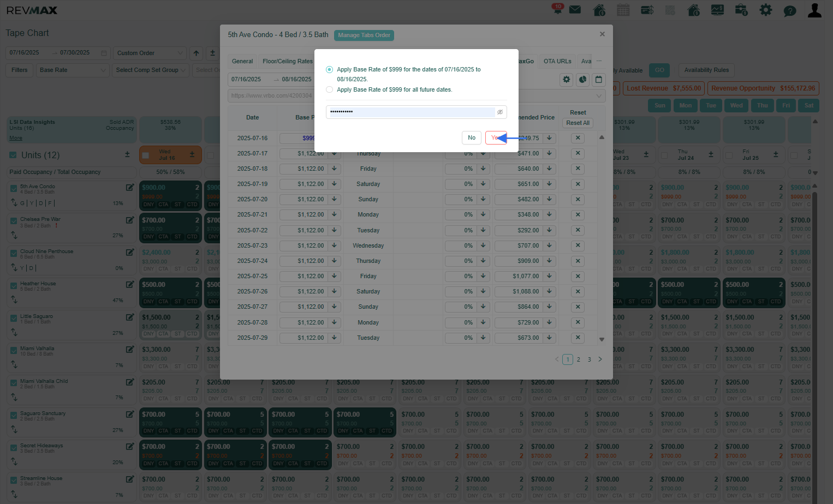Edit the Cloud Nine Penthouse unit
The height and width of the screenshot is (504, 833).
point(130,253)
